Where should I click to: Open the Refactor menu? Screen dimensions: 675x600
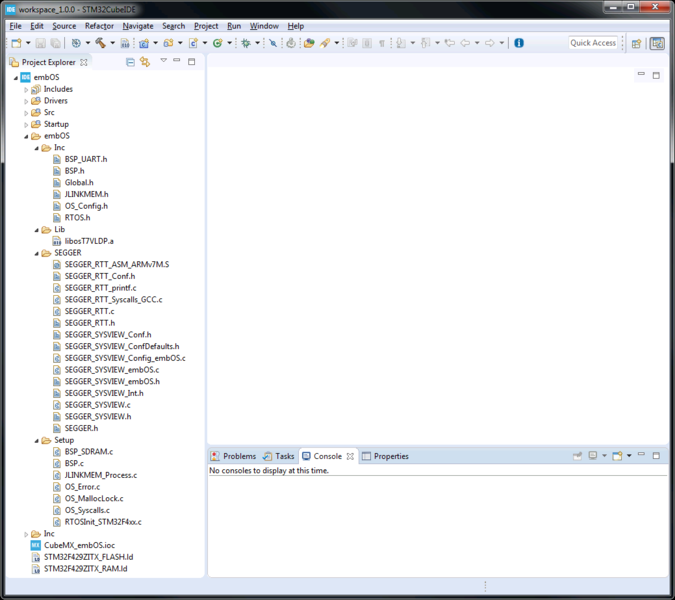(x=99, y=26)
